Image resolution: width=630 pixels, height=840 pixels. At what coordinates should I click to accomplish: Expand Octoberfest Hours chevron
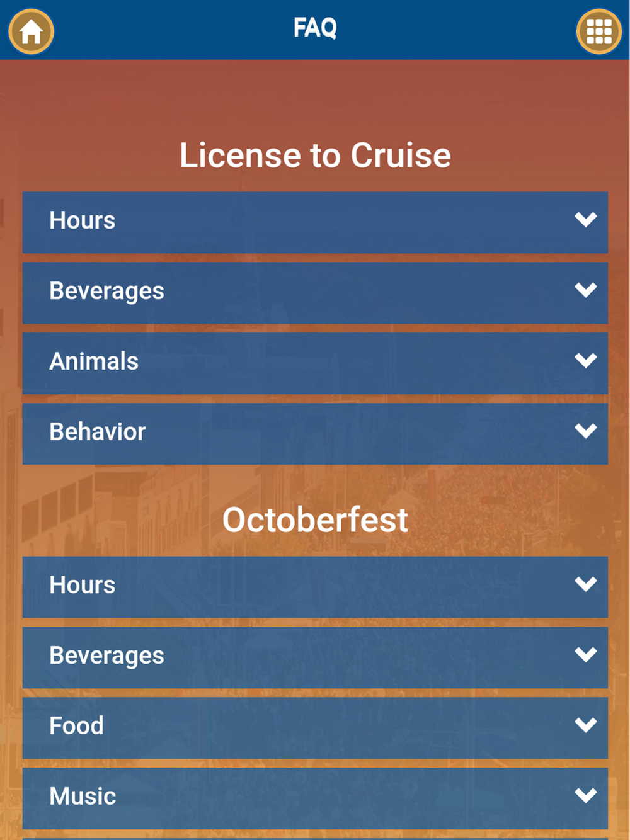(585, 584)
